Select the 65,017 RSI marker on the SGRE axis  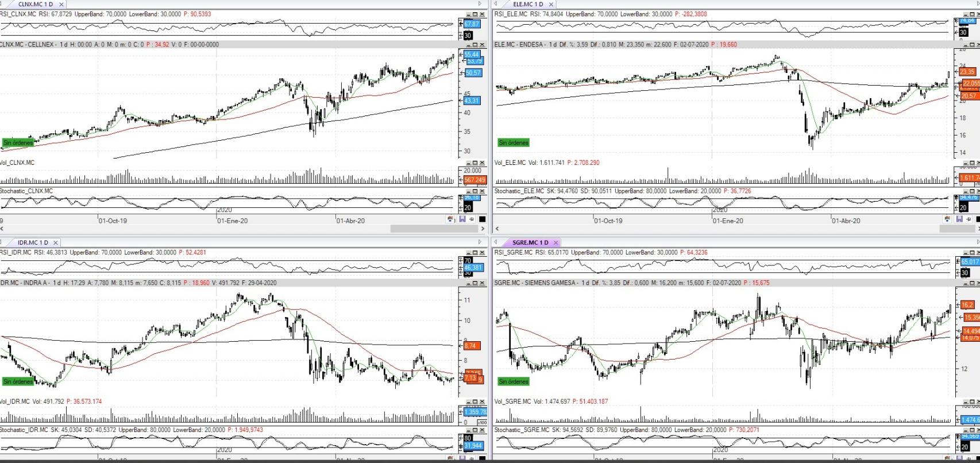tap(970, 262)
